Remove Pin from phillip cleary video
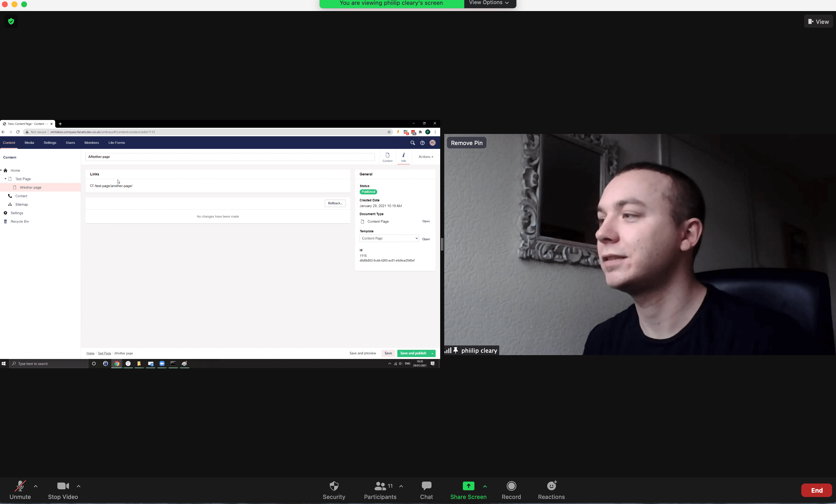 pos(466,143)
